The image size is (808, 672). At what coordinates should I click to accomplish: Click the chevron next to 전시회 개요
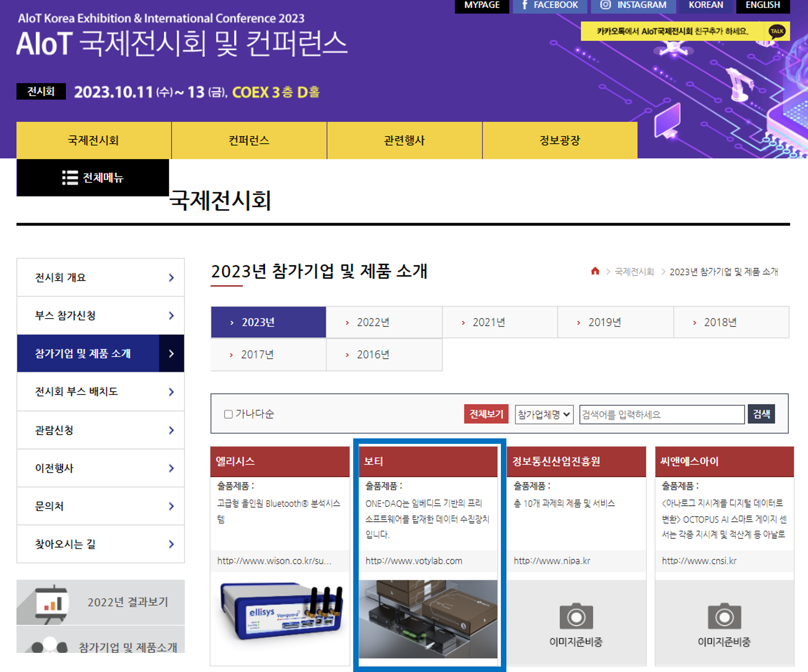click(171, 278)
